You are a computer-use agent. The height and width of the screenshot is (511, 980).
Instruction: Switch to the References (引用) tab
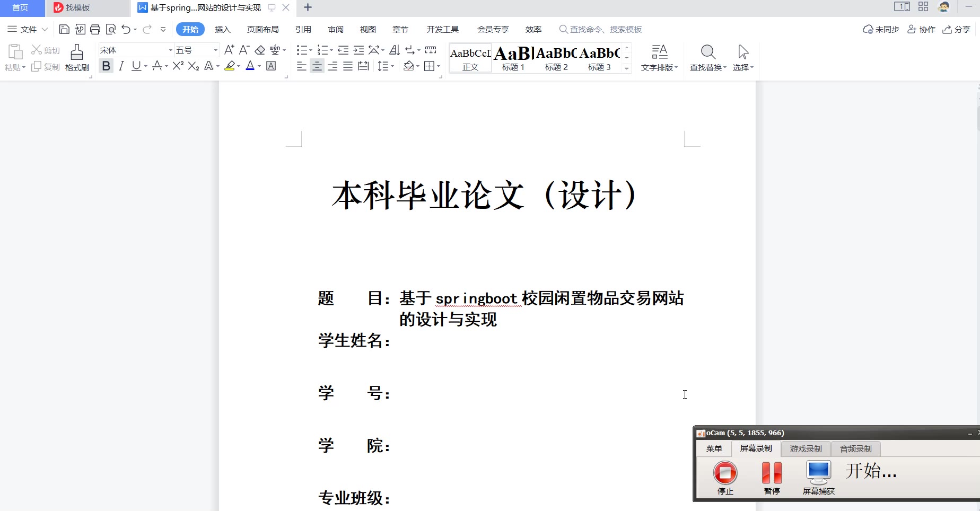coord(303,29)
